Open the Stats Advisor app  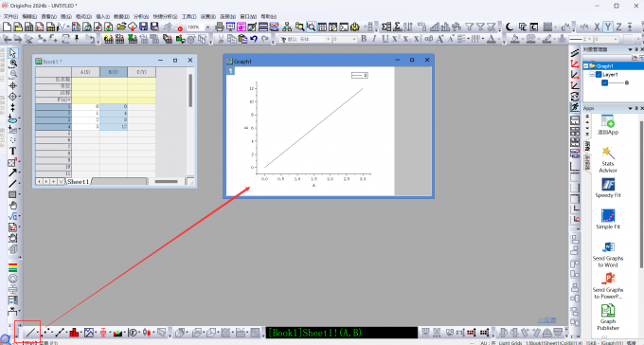tap(608, 159)
